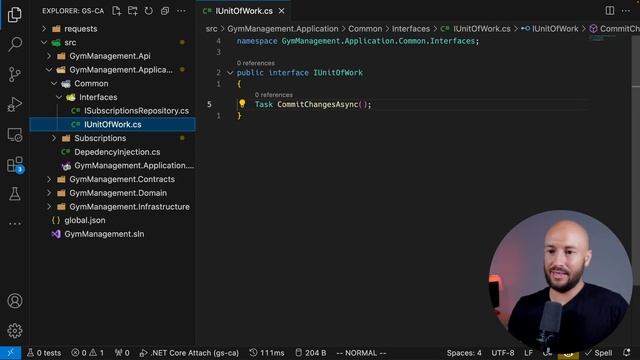640x360 pixels.
Task: Click GymManagement.Application breadcrumb segment
Action: tap(282, 29)
